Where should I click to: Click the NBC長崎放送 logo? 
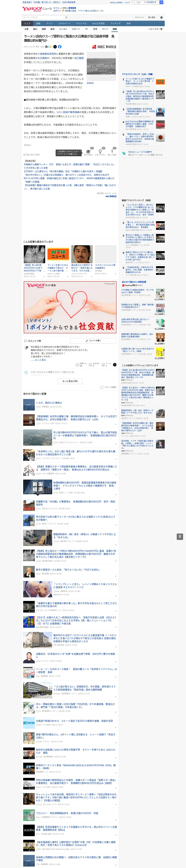[x=104, y=47]
